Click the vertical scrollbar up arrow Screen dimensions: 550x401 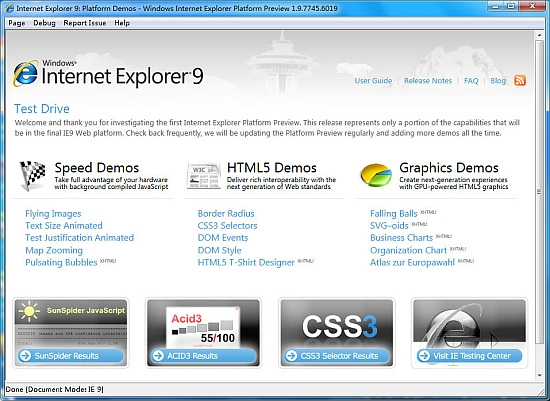[x=540, y=35]
